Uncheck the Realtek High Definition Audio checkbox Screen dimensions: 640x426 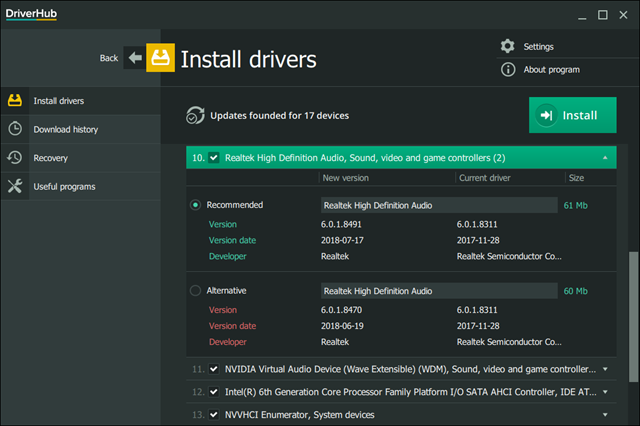click(x=214, y=158)
